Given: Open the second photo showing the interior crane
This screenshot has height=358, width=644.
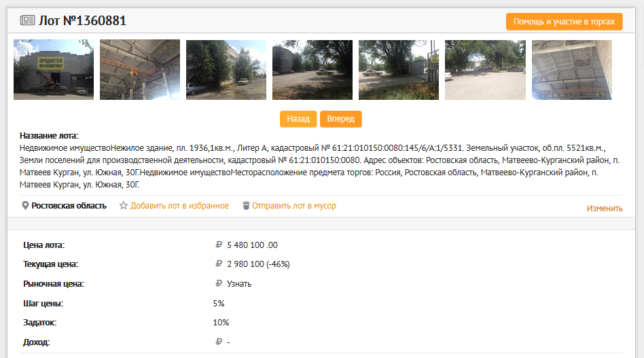Looking at the screenshot, I should point(140,70).
